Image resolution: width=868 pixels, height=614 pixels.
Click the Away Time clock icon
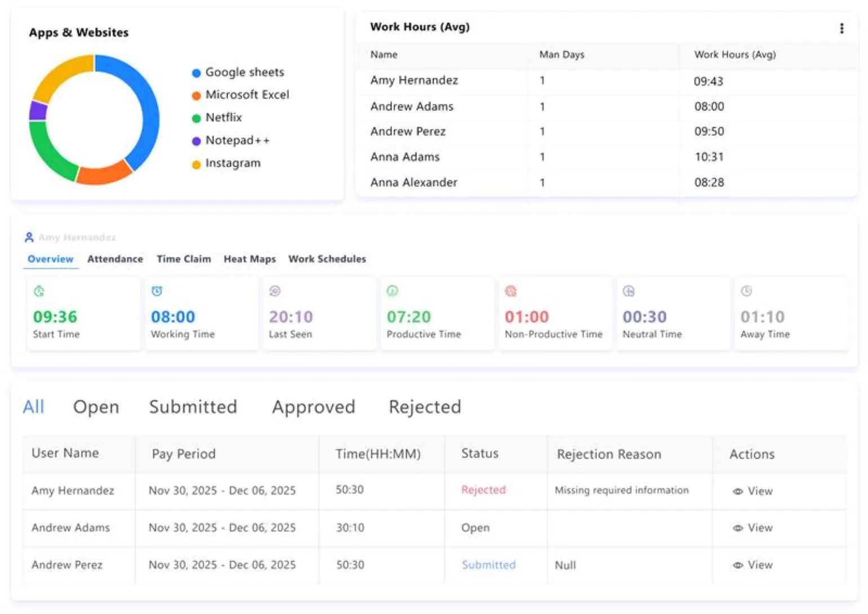point(747,291)
